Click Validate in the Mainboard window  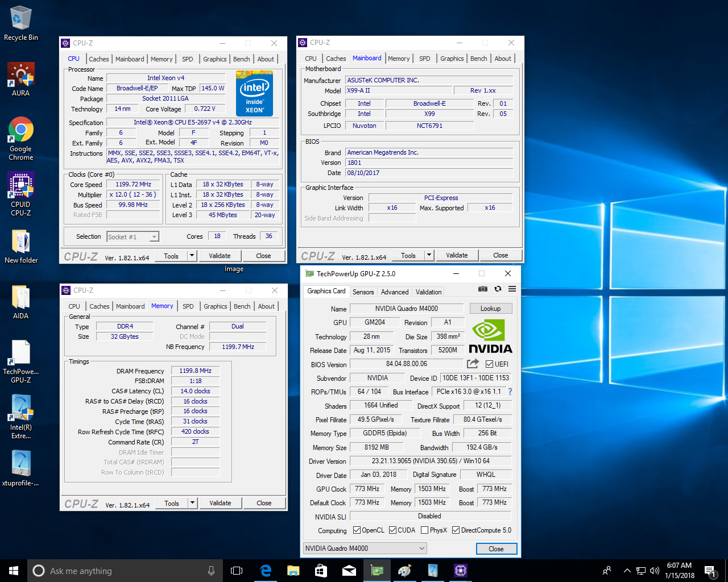tap(457, 255)
